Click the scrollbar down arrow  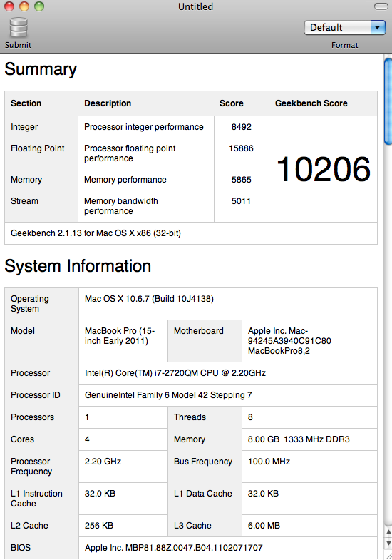[388, 543]
